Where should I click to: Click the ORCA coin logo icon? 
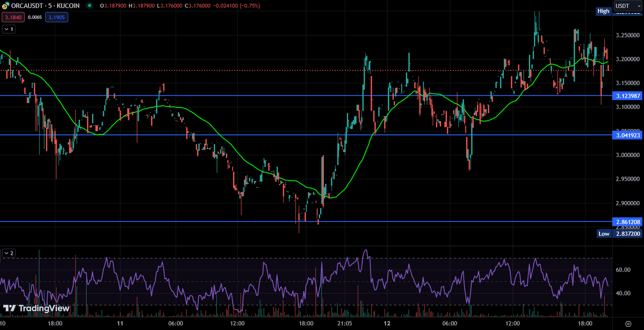click(6, 6)
